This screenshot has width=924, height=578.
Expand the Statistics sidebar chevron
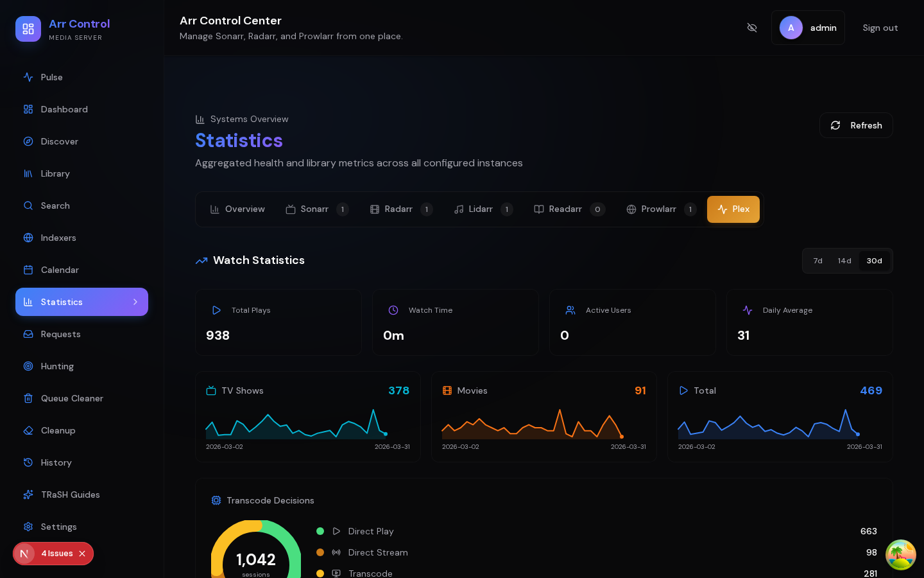(135, 302)
